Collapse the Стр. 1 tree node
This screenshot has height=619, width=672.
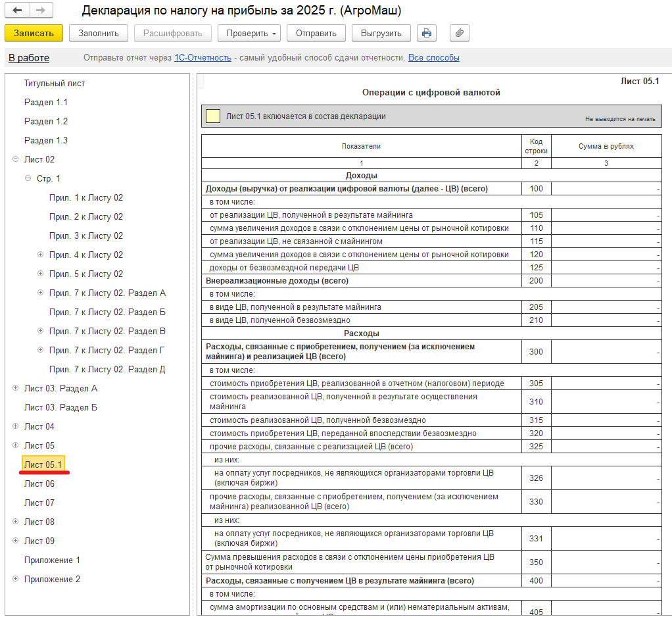[28, 178]
